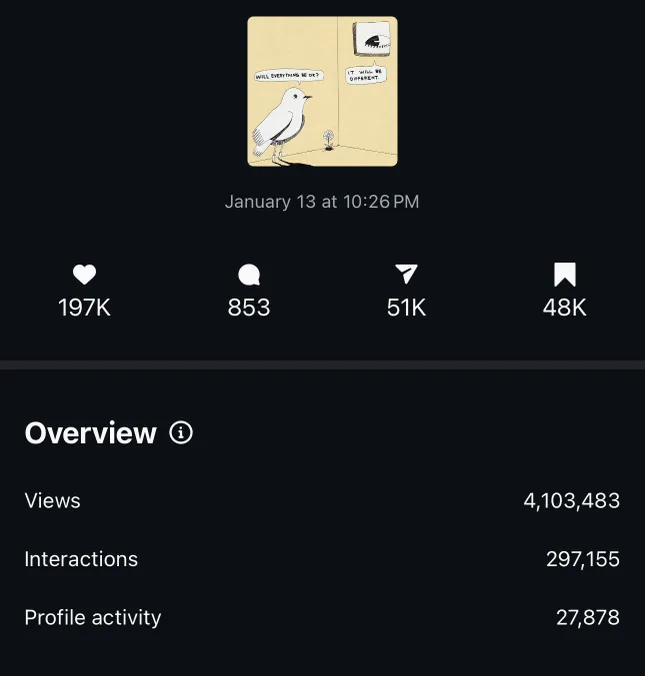Click the 853 comments count

(x=249, y=307)
